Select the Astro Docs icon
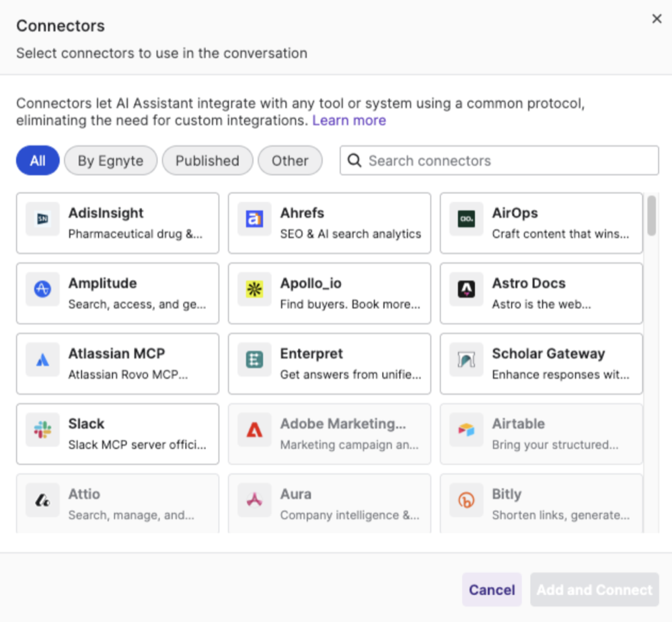 coord(466,289)
